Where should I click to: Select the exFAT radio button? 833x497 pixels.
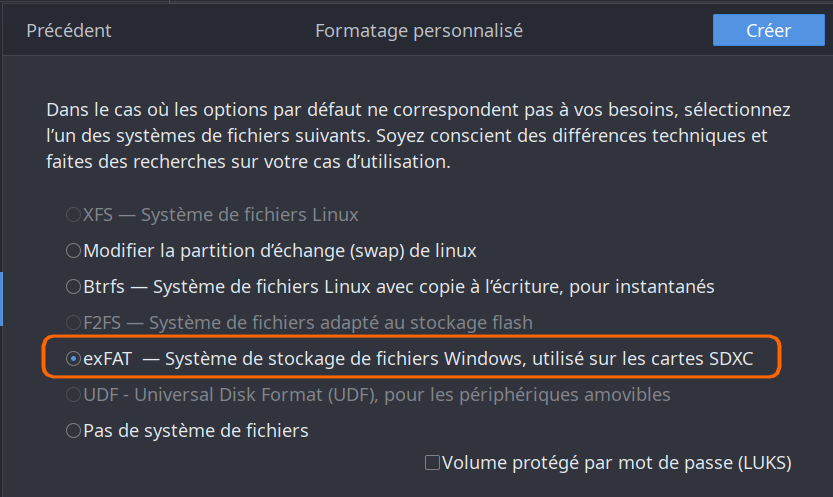click(x=73, y=359)
